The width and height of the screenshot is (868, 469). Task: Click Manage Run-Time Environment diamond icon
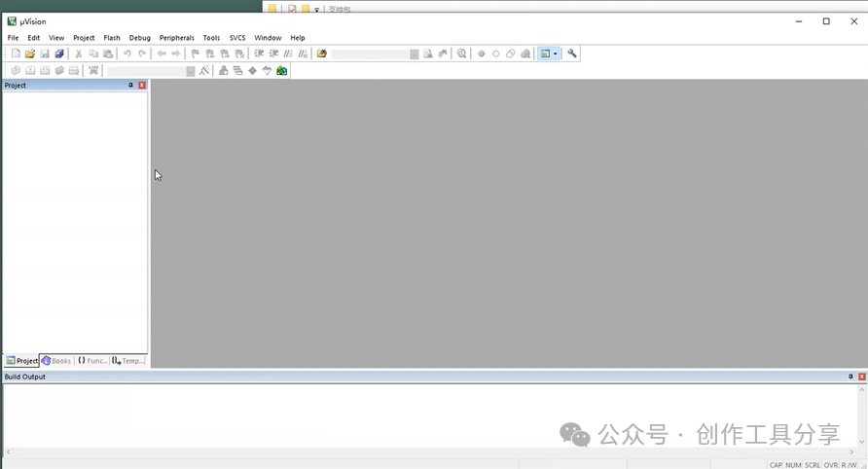pos(252,70)
